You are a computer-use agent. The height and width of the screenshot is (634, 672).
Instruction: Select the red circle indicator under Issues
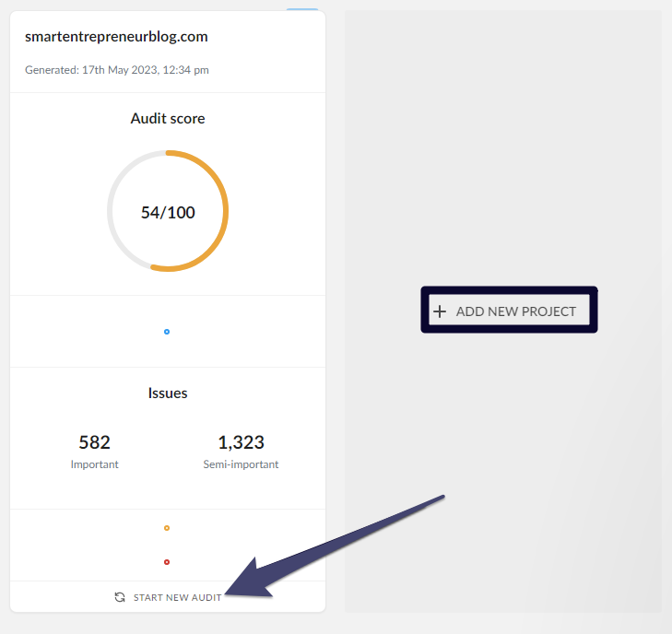[x=167, y=562]
